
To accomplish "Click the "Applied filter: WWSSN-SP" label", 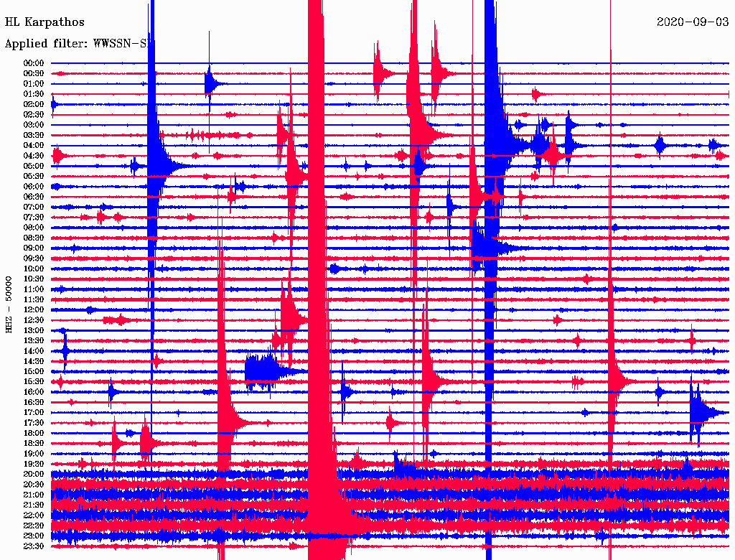I will 79,44.
